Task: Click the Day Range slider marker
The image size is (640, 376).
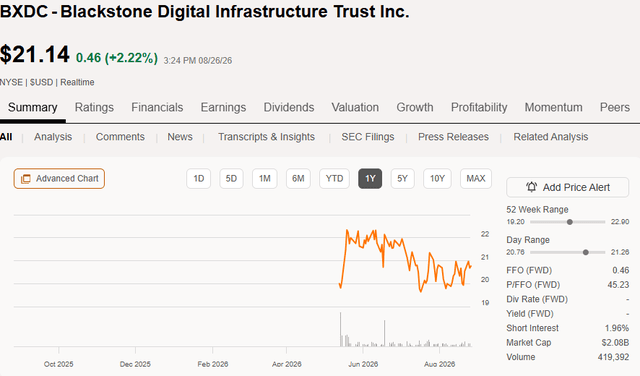Action: tap(586, 252)
